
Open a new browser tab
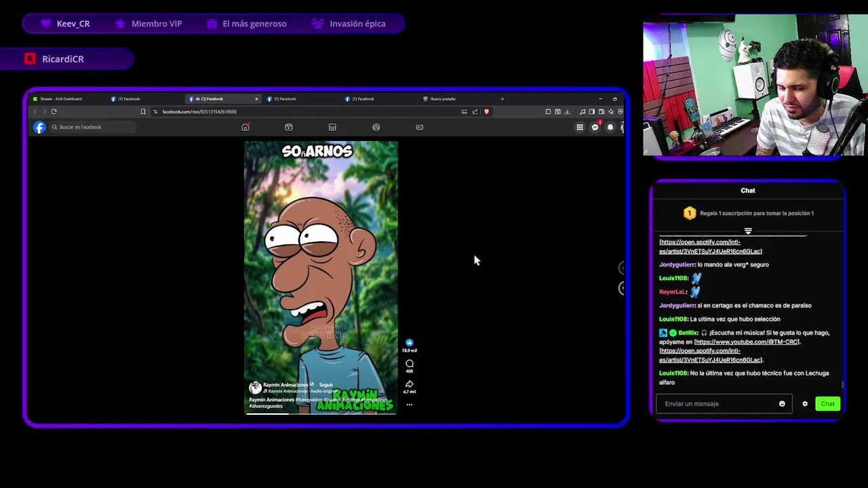click(502, 99)
